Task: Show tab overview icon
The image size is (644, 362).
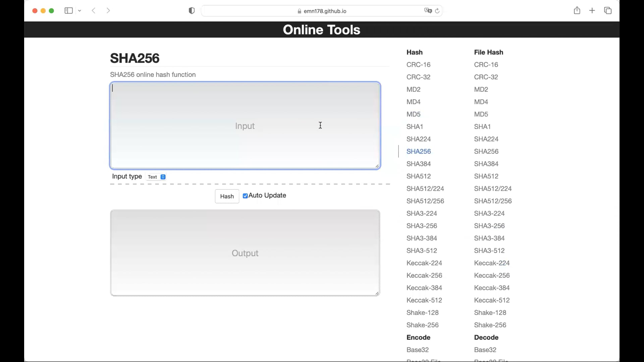Action: (608, 11)
